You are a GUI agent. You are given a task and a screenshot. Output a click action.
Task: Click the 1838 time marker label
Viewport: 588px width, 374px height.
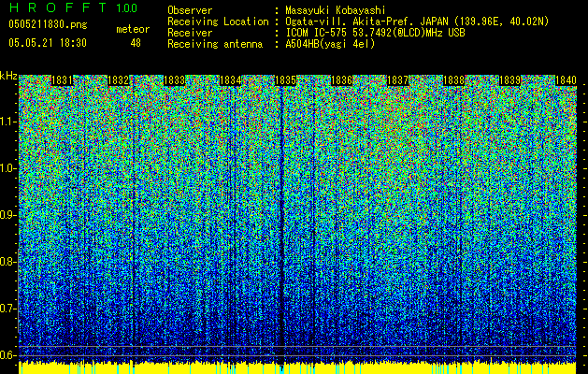(x=453, y=80)
